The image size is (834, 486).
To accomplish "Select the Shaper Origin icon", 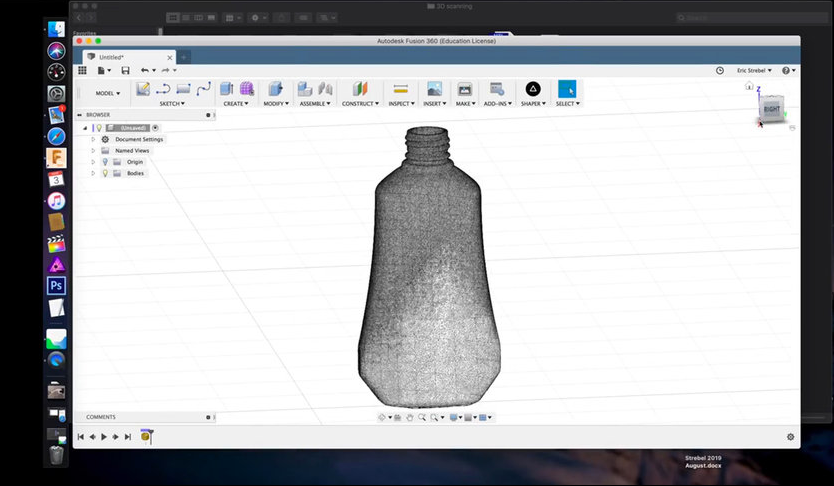I will click(x=533, y=89).
